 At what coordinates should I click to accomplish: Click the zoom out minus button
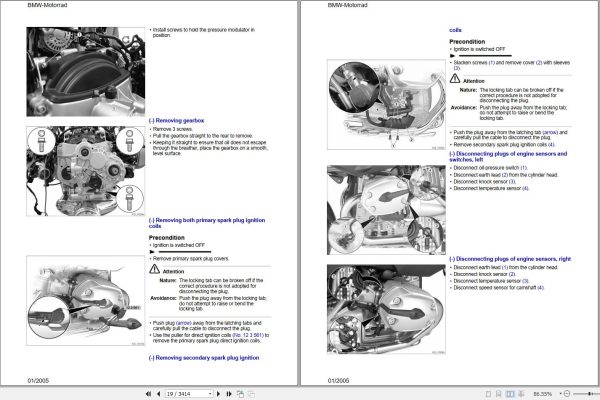[567, 393]
